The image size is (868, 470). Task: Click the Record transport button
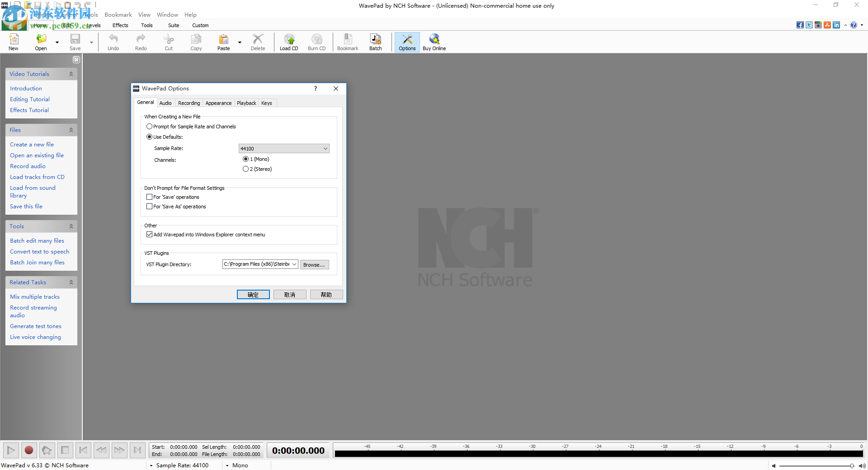tap(29, 450)
